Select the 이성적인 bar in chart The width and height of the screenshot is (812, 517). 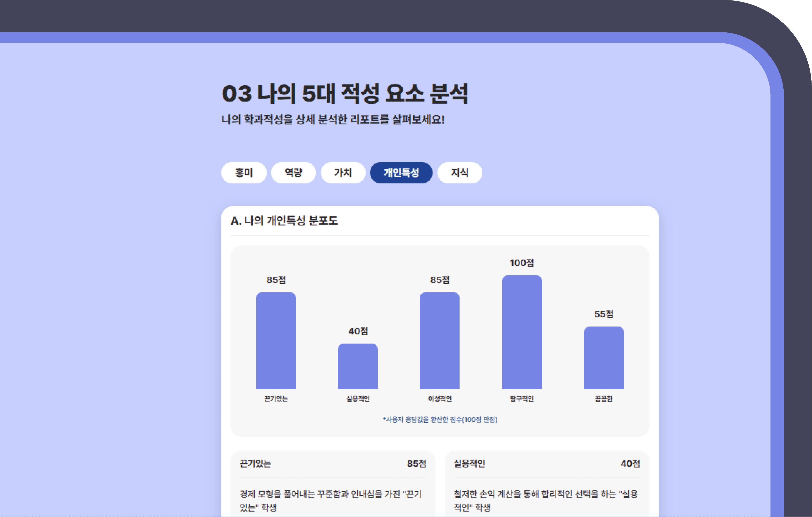pos(439,341)
